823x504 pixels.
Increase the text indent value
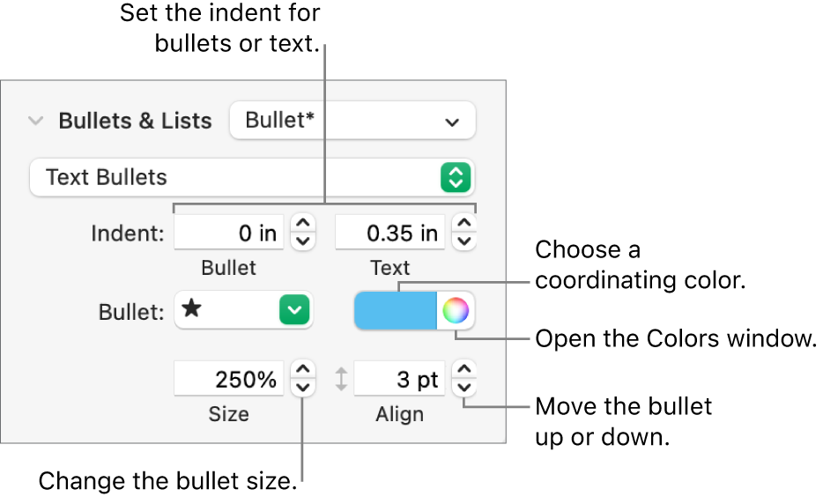coord(463,226)
